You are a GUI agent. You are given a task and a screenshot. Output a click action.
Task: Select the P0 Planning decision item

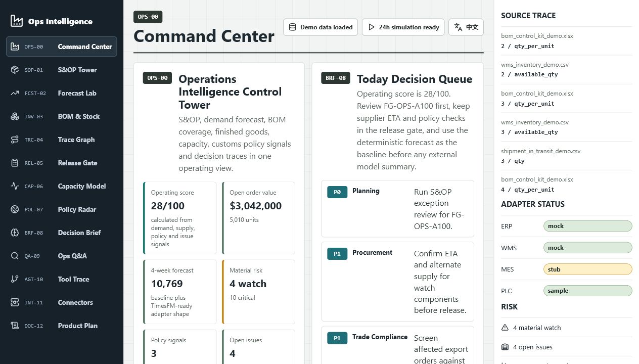tap(397, 209)
